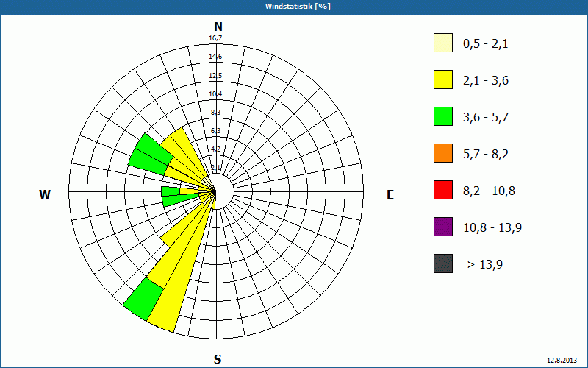Screen dimensions: 588x368
Task: Click the 4,2 axis value
Action: tap(215, 149)
